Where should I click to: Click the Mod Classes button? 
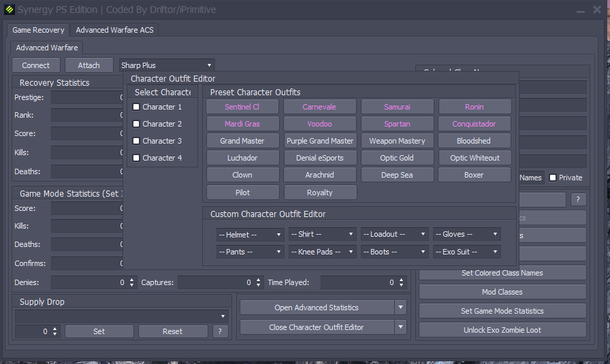tap(502, 292)
